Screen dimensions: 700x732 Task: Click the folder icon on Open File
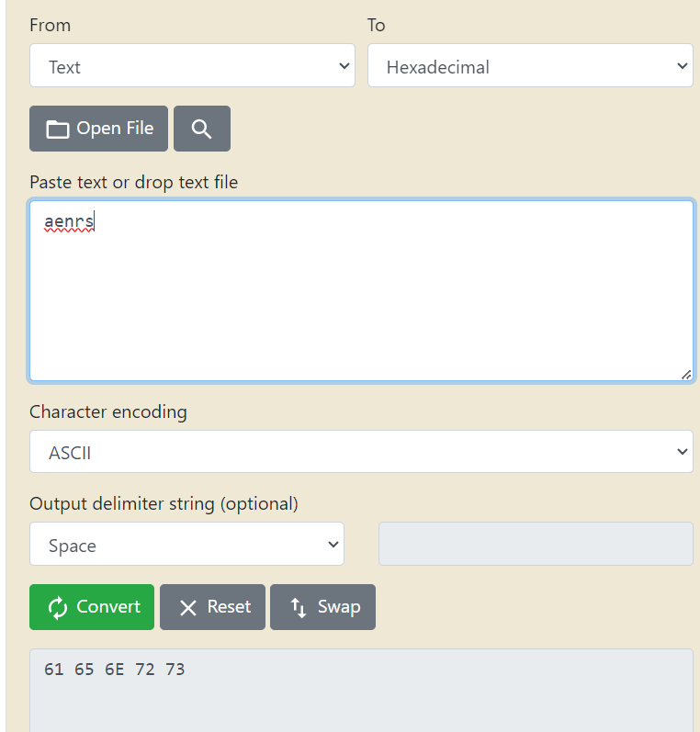[58, 130]
